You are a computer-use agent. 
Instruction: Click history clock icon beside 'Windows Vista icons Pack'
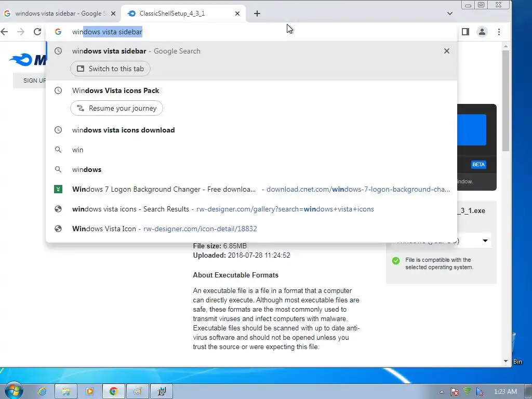(58, 90)
